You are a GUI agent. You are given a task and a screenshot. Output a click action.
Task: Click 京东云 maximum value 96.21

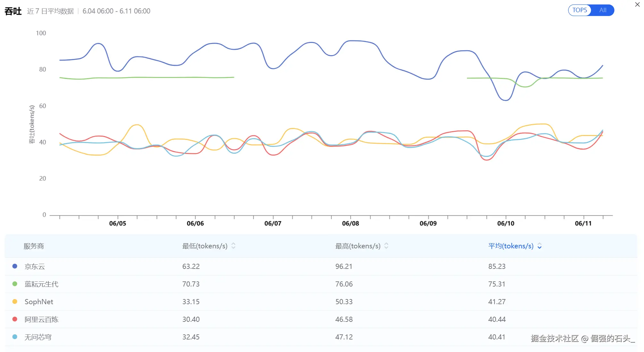click(344, 266)
